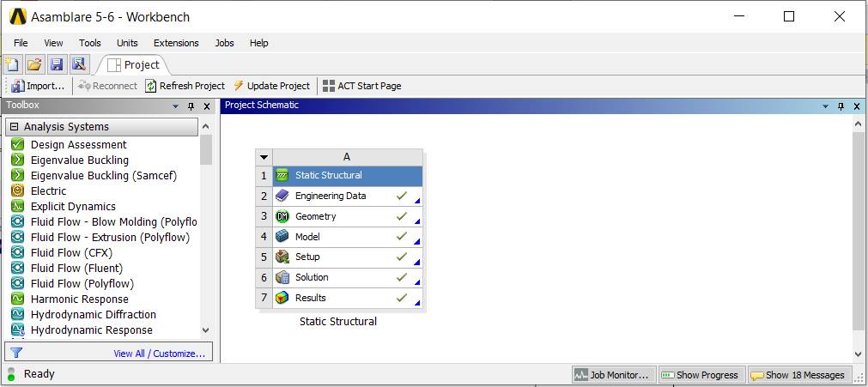Click the Project Schematic scrollbar up arrow
868x387 pixels.
(858, 124)
